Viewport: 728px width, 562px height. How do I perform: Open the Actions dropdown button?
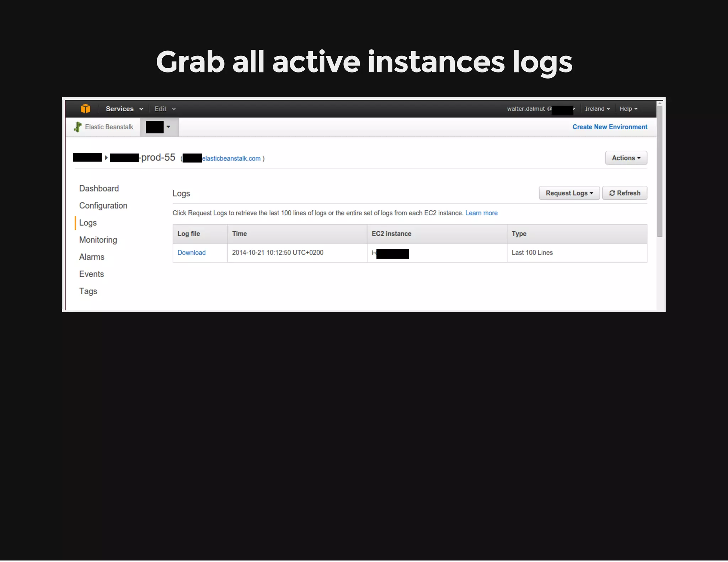pos(626,158)
